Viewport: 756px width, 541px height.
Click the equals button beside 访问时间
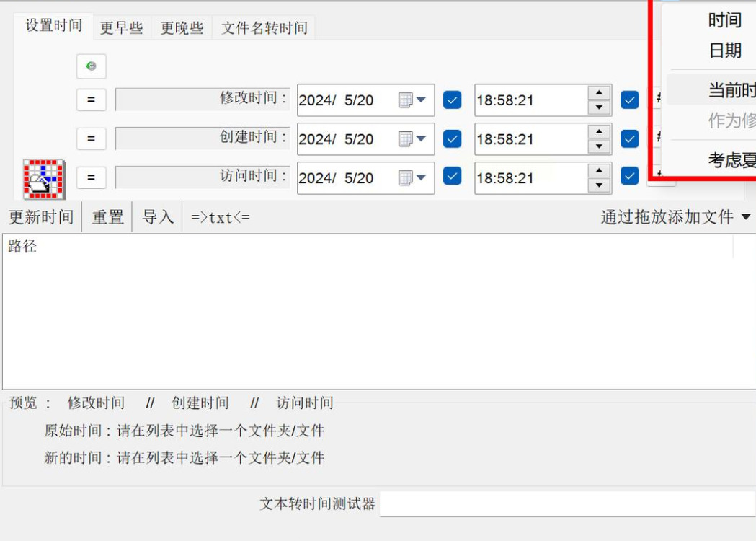(91, 177)
